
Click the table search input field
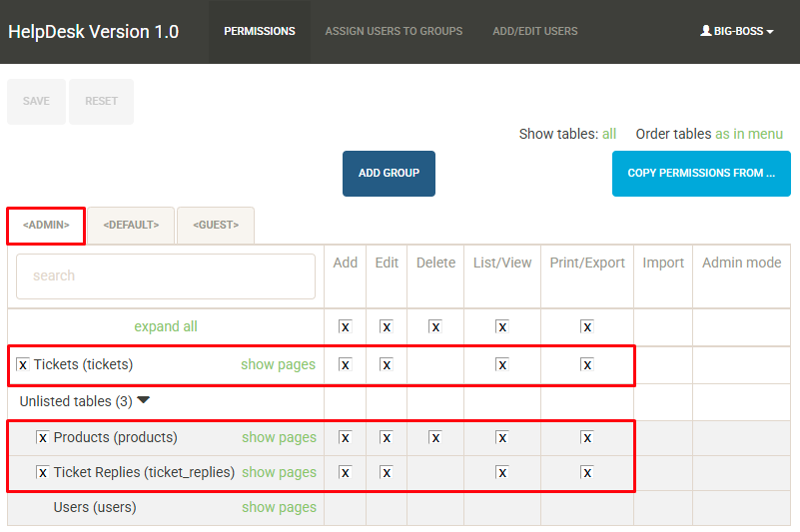point(166,276)
